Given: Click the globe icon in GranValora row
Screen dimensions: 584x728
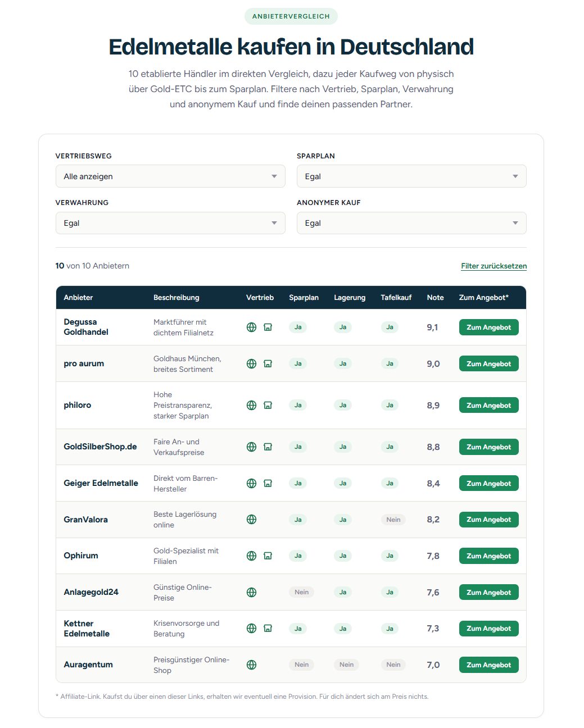Looking at the screenshot, I should 251,519.
